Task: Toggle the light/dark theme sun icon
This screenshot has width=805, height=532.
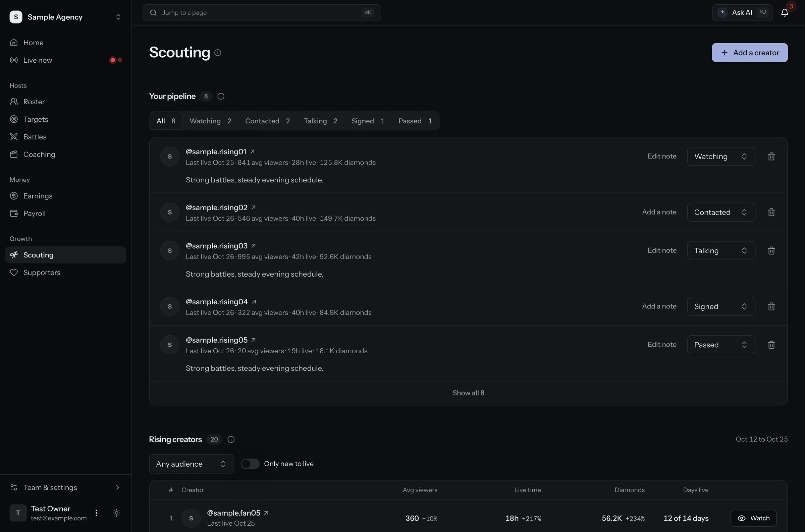Action: pos(116,513)
